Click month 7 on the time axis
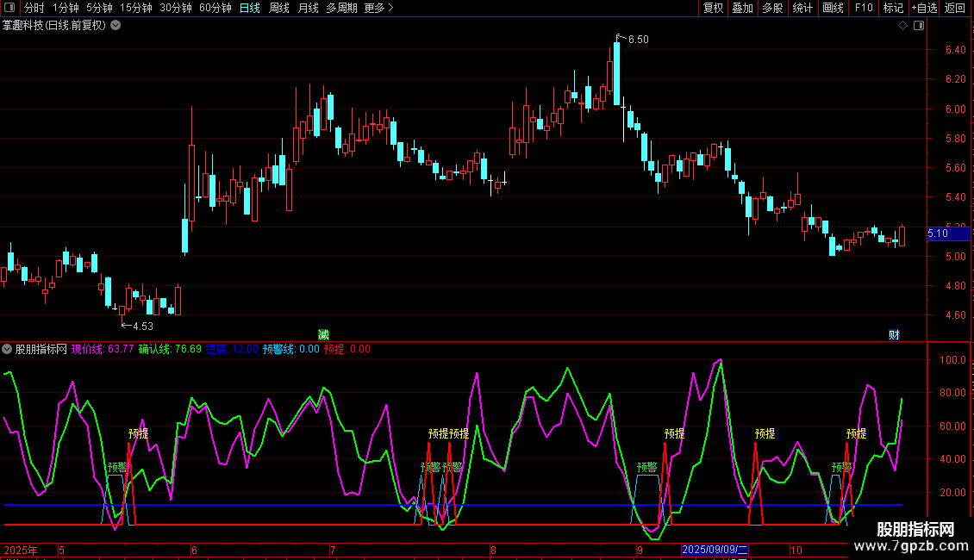This screenshot has width=974, height=560. (333, 550)
